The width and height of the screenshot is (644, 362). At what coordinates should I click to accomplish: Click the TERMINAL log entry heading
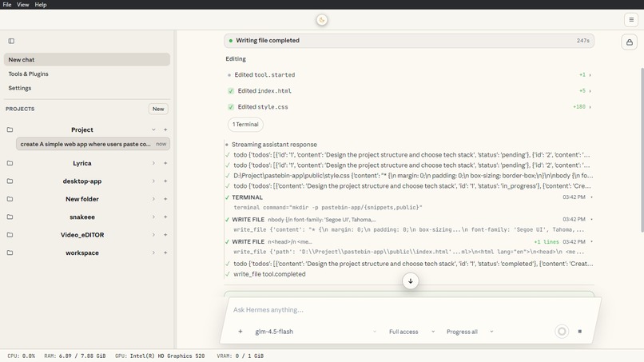tap(247, 197)
